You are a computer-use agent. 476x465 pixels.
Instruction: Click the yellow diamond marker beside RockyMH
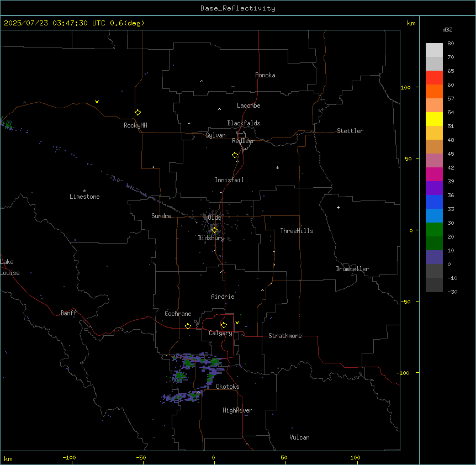click(137, 113)
